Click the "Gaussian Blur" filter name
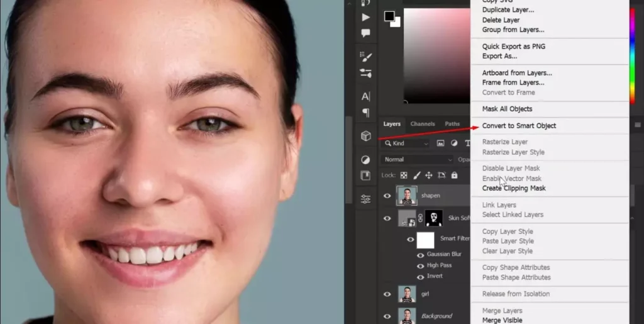This screenshot has height=324, width=644. [x=444, y=254]
